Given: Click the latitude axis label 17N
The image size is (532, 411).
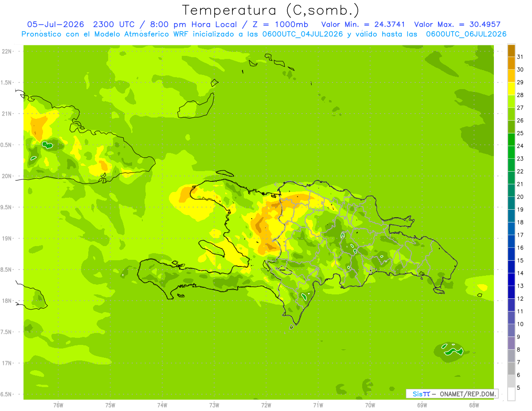Looking at the screenshot, I should point(7,363).
